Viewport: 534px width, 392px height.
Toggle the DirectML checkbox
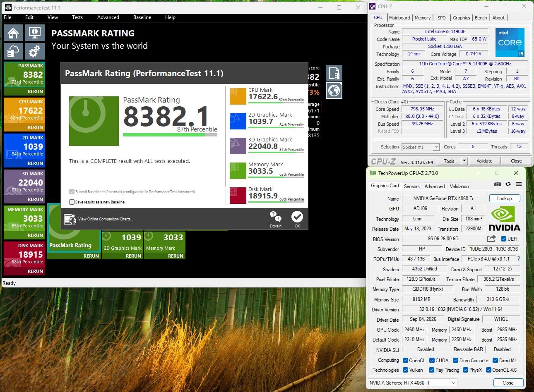tap(495, 361)
